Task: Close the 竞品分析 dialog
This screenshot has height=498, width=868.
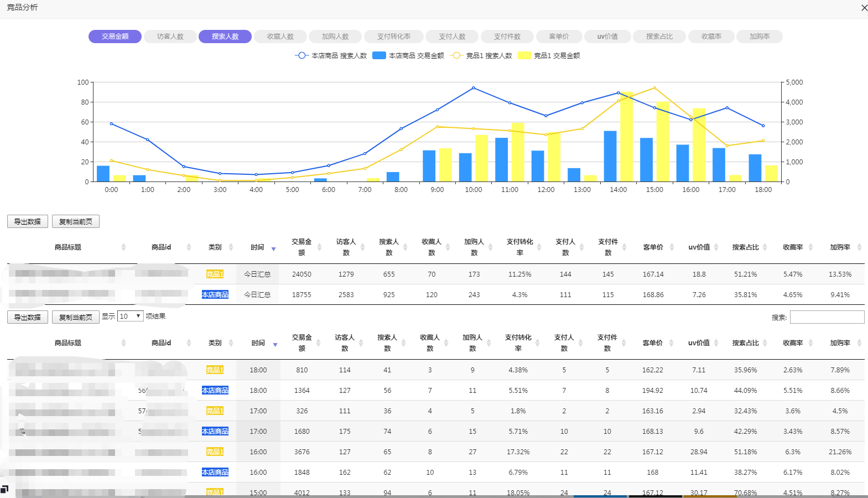Action: (x=864, y=8)
